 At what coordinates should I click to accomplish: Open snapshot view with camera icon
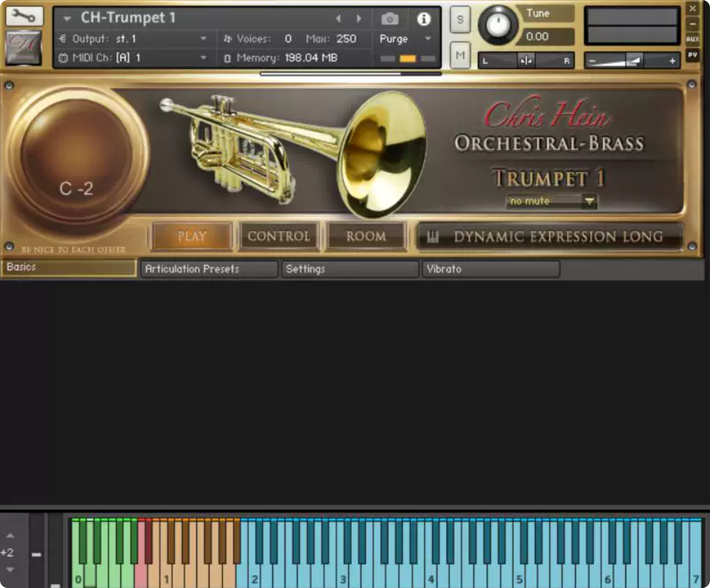(390, 19)
